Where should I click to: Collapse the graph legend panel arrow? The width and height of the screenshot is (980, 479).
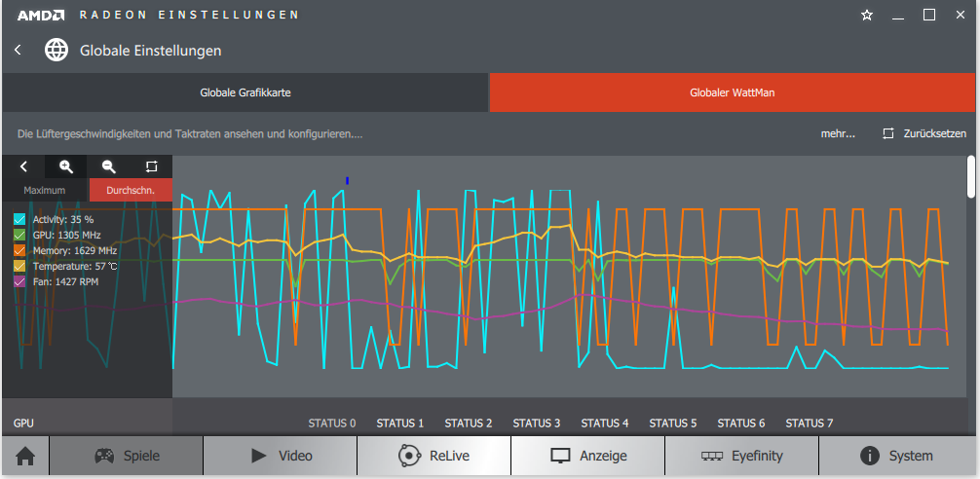(x=23, y=166)
